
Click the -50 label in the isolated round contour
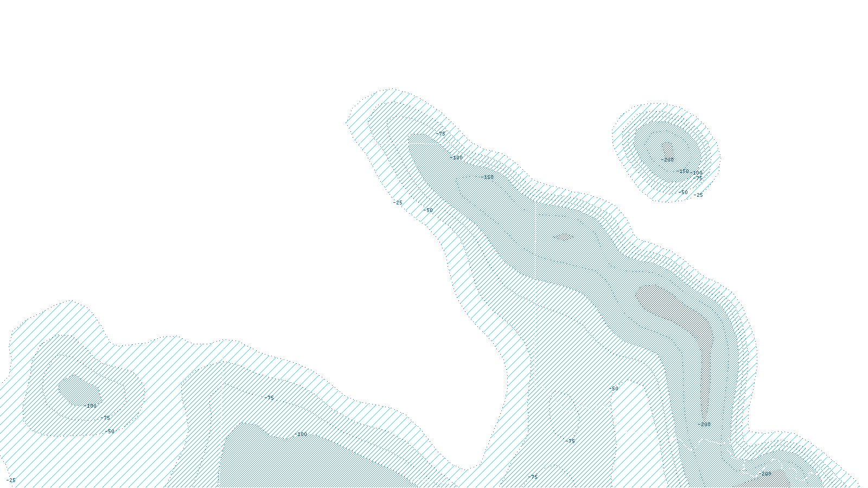[682, 192]
